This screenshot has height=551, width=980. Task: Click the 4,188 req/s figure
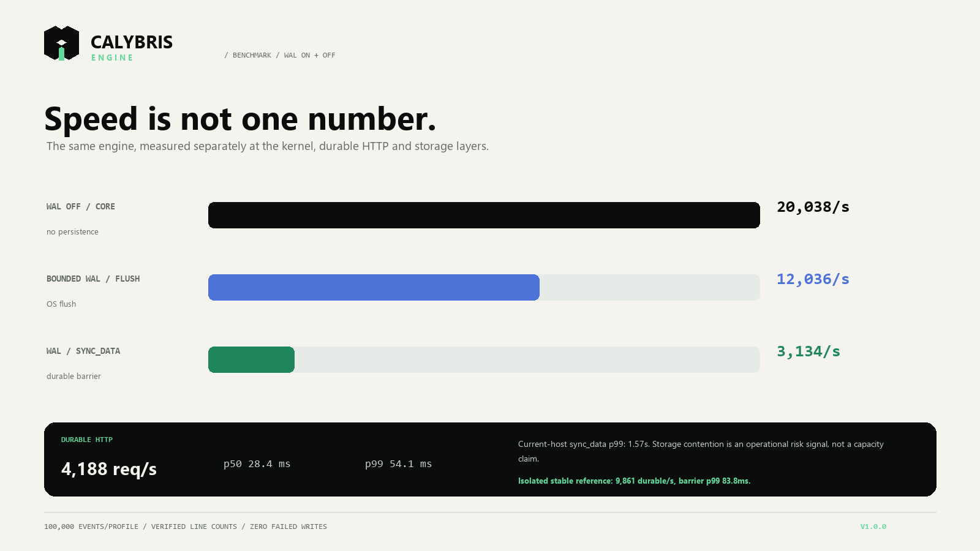tap(109, 469)
